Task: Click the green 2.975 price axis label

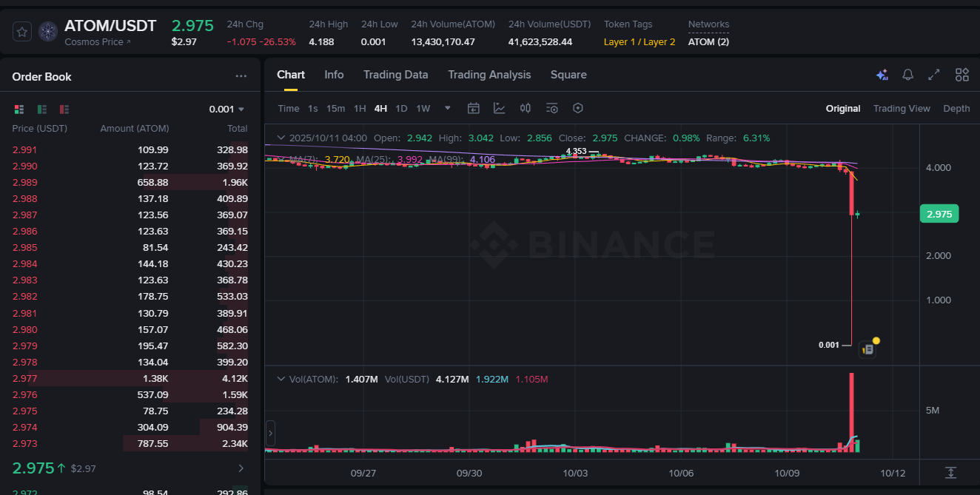Action: click(x=939, y=214)
